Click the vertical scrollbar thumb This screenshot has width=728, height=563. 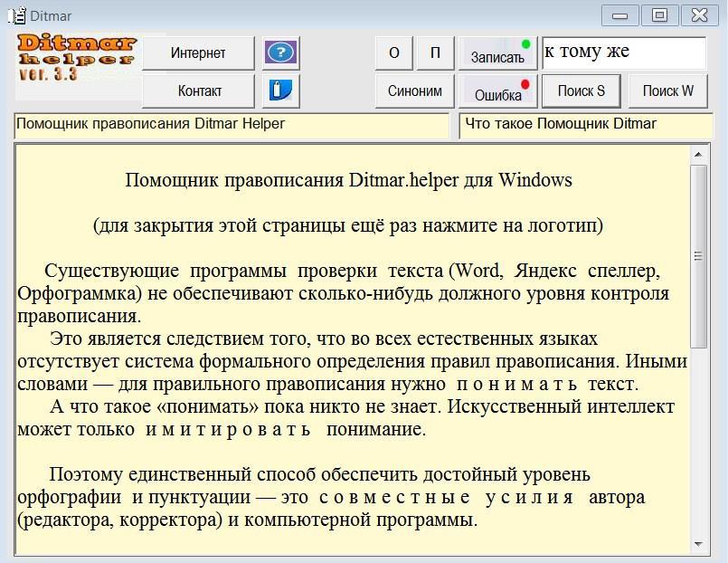point(698,256)
